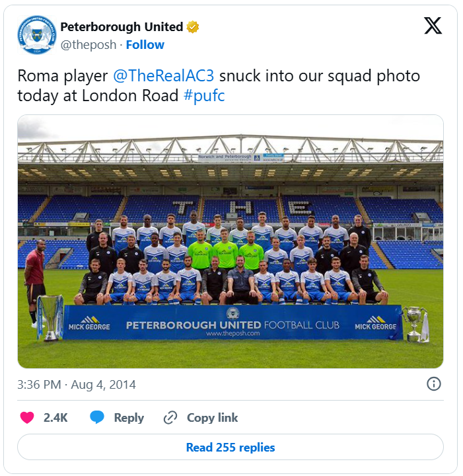Click the 2.4K likes count
463x476 pixels.
click(x=55, y=418)
